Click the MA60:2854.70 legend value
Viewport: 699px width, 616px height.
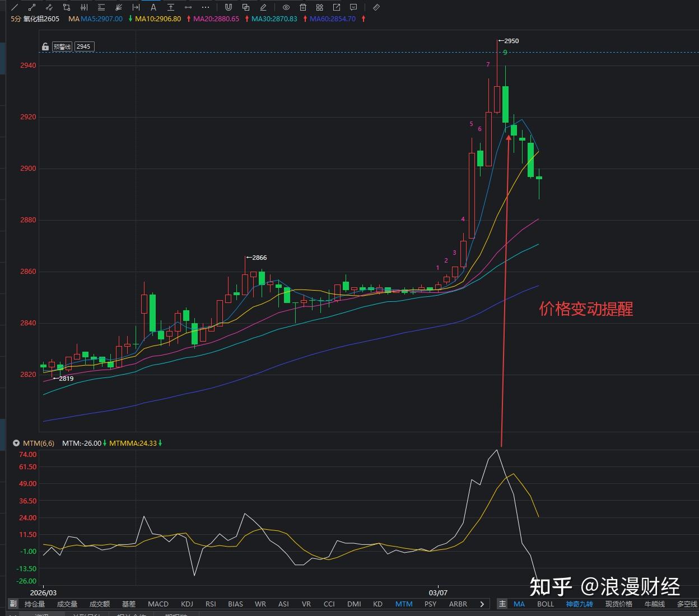pyautogui.click(x=333, y=18)
